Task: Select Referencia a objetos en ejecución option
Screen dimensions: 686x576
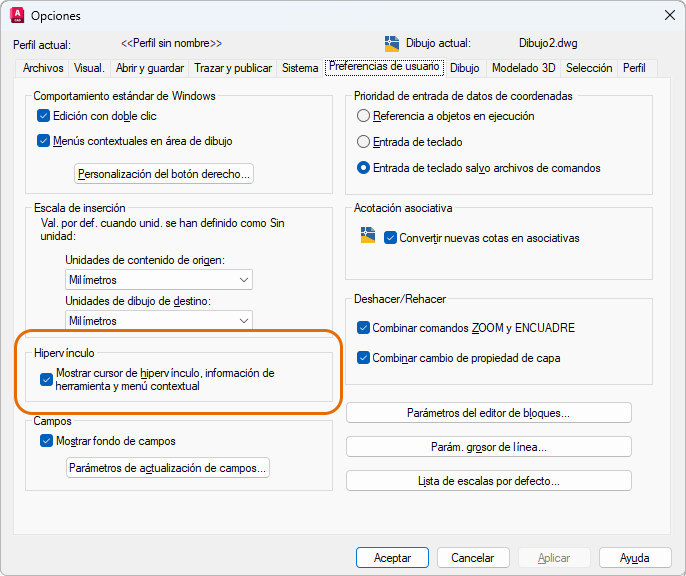Action: click(x=364, y=116)
